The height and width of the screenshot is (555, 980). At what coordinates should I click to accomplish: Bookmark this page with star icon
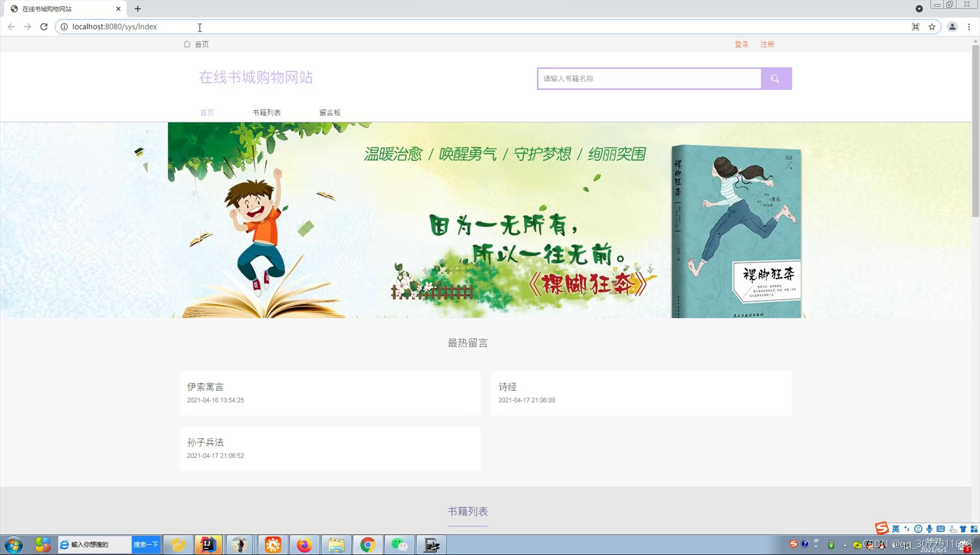pos(932,27)
